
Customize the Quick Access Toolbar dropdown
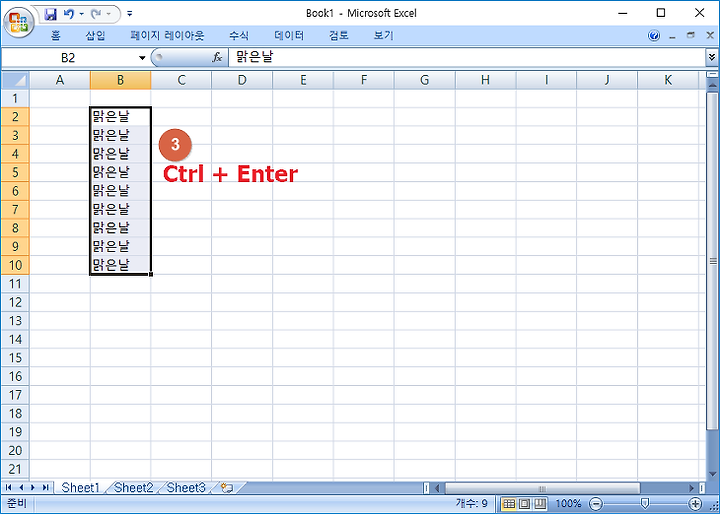point(130,14)
